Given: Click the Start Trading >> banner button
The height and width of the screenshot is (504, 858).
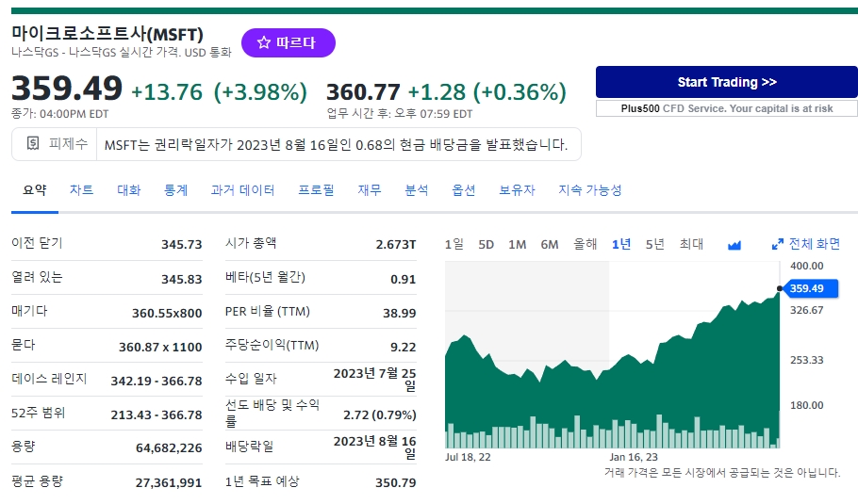Looking at the screenshot, I should [727, 82].
